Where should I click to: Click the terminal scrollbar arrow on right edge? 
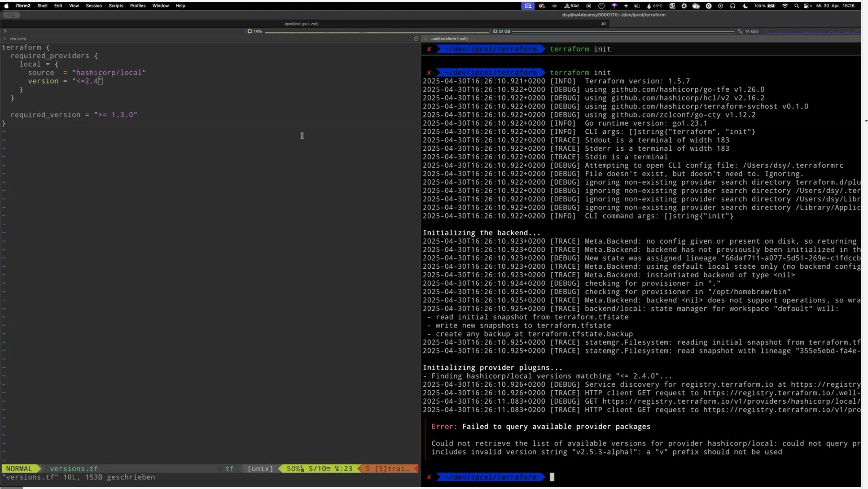866,121
